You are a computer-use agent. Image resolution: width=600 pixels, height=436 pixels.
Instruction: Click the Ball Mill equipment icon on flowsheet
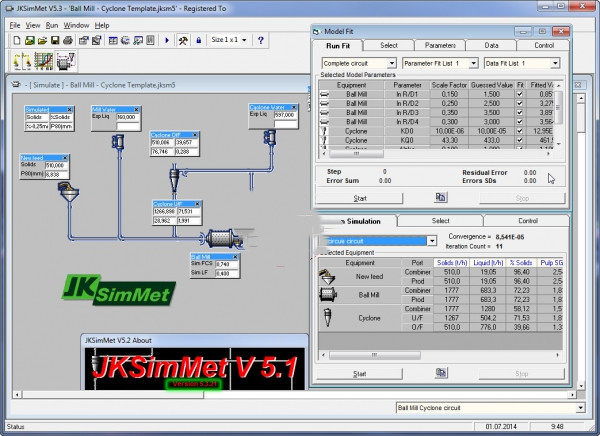tap(221, 239)
